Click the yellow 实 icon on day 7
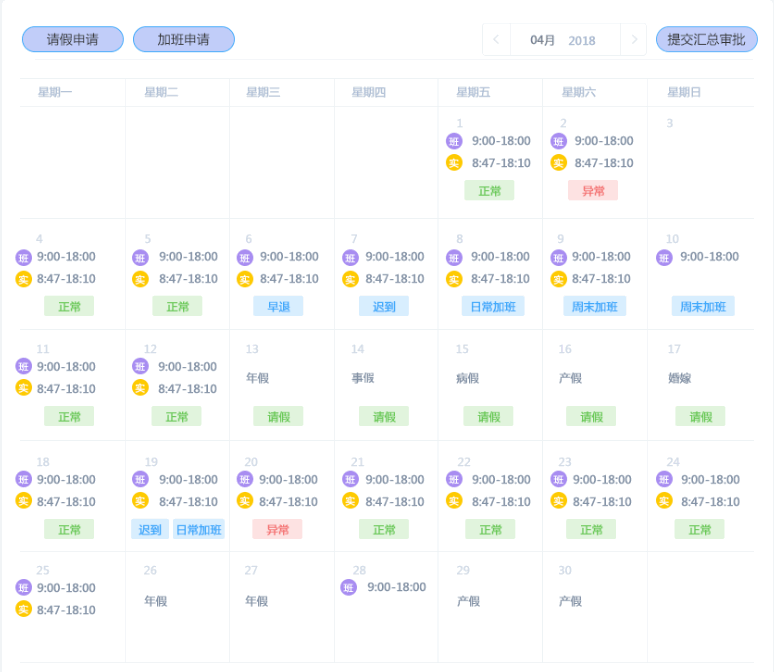 point(350,279)
